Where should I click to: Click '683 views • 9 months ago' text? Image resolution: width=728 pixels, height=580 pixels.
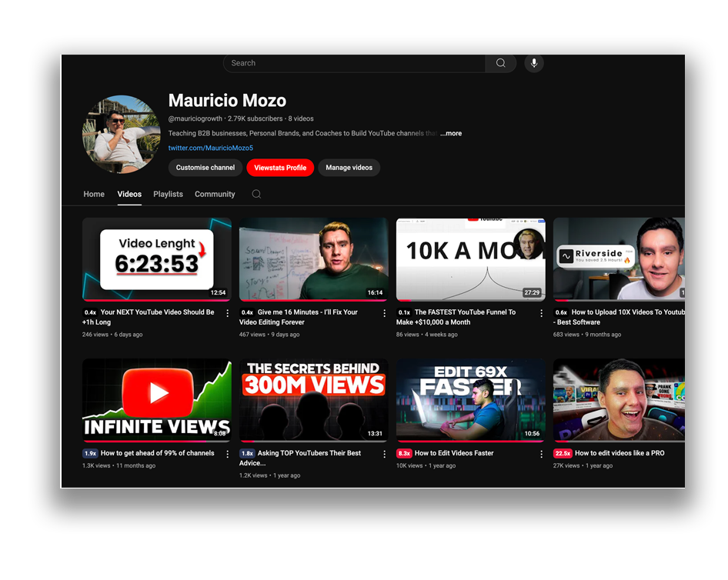click(587, 335)
